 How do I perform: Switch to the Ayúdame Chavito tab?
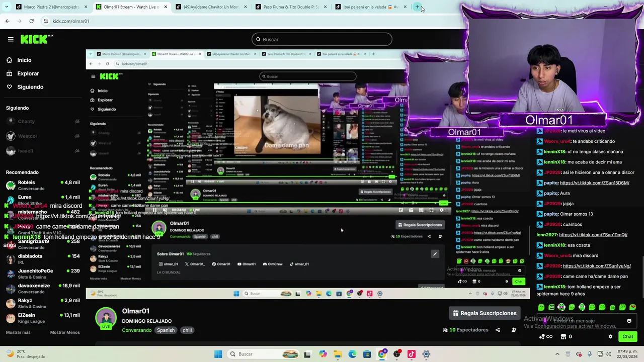[x=210, y=7]
